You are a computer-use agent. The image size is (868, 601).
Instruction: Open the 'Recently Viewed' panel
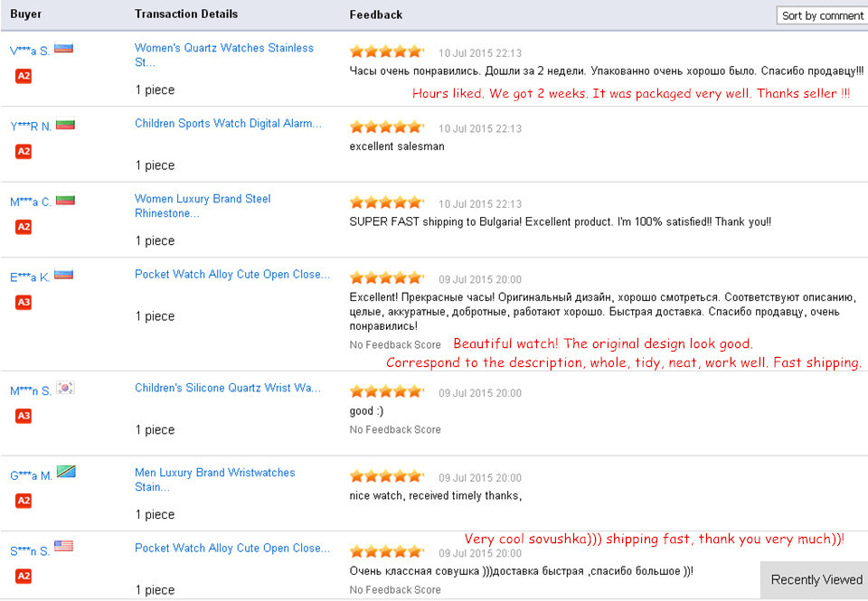[816, 579]
